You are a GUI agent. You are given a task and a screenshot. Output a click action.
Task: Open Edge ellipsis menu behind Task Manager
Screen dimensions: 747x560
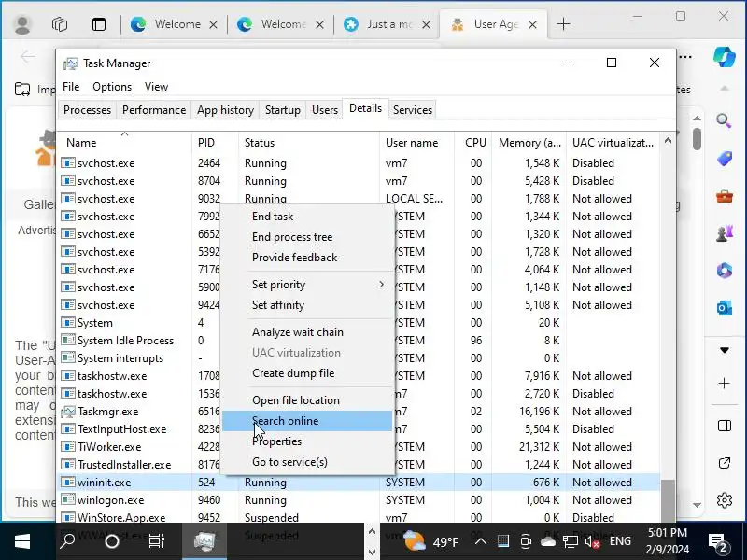coord(685,57)
